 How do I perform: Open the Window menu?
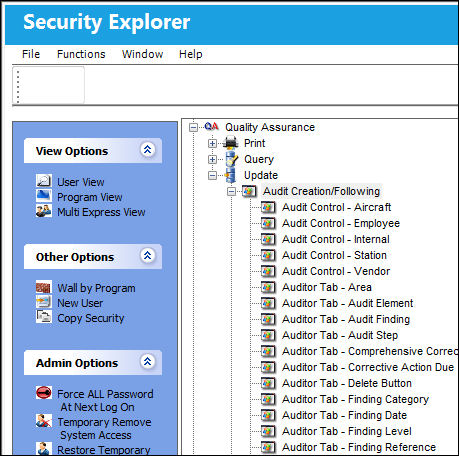(x=142, y=54)
